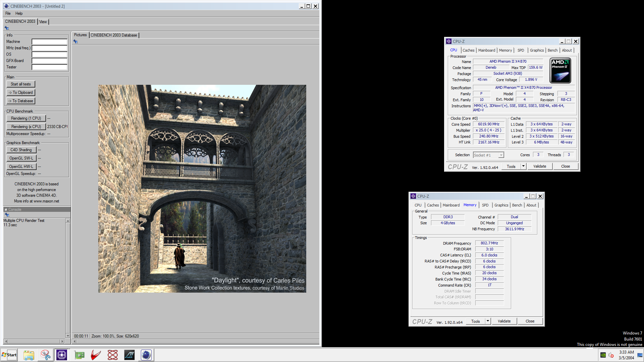Image resolution: width=644 pixels, height=362 pixels.
Task: Run Rendering (x CPU) benchmark
Action: tap(26, 127)
